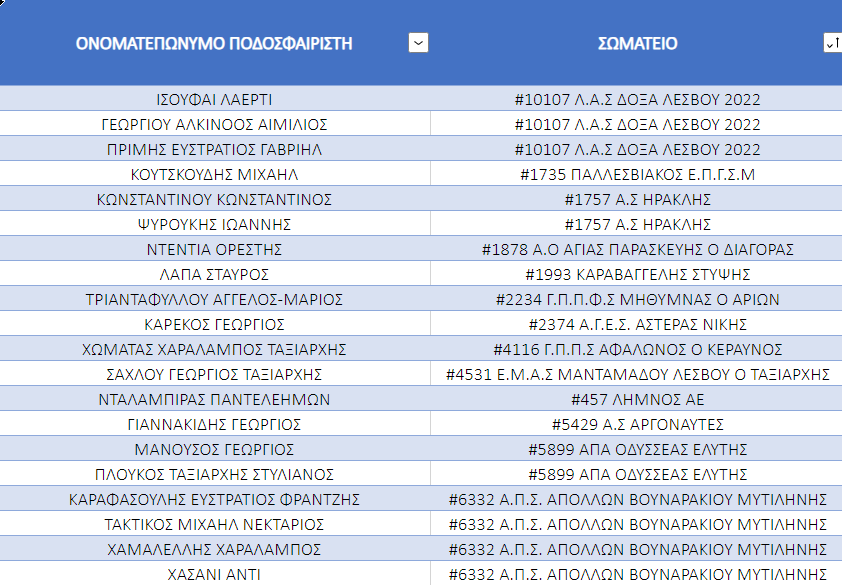842x585 pixels.
Task: Select #1757 Α.Σ ΗΡΑΚΛΗΣ beside ΚΩΝΣΤΑΝΤΙΝΟΥ ΚΩΝΣΤΑΝΤΙΝΟΣ
Action: point(636,198)
